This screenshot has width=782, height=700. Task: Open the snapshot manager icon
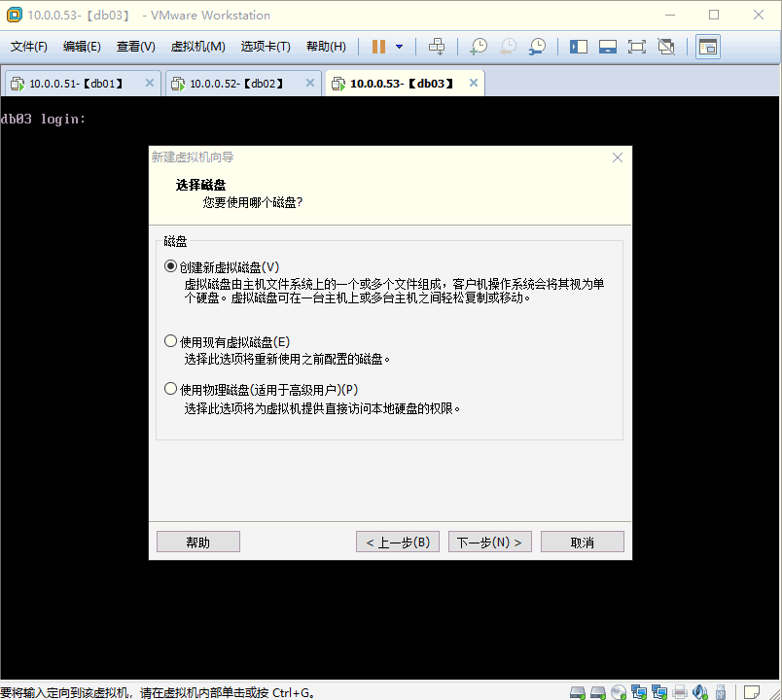pyautogui.click(x=537, y=47)
